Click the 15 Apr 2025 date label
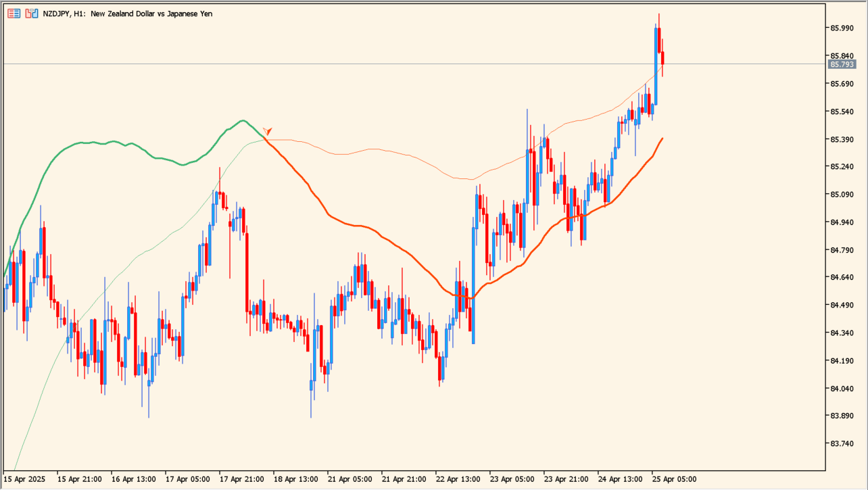This screenshot has width=868, height=490. [x=24, y=479]
